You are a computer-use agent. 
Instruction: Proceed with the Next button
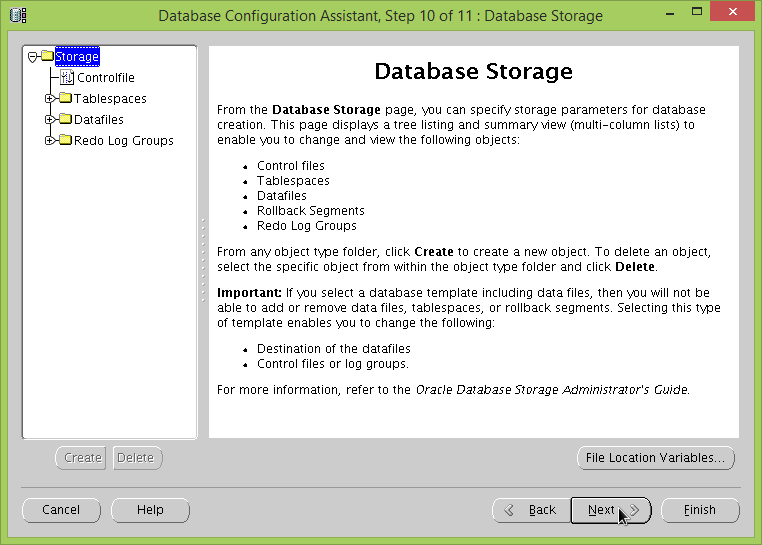pyautogui.click(x=610, y=510)
